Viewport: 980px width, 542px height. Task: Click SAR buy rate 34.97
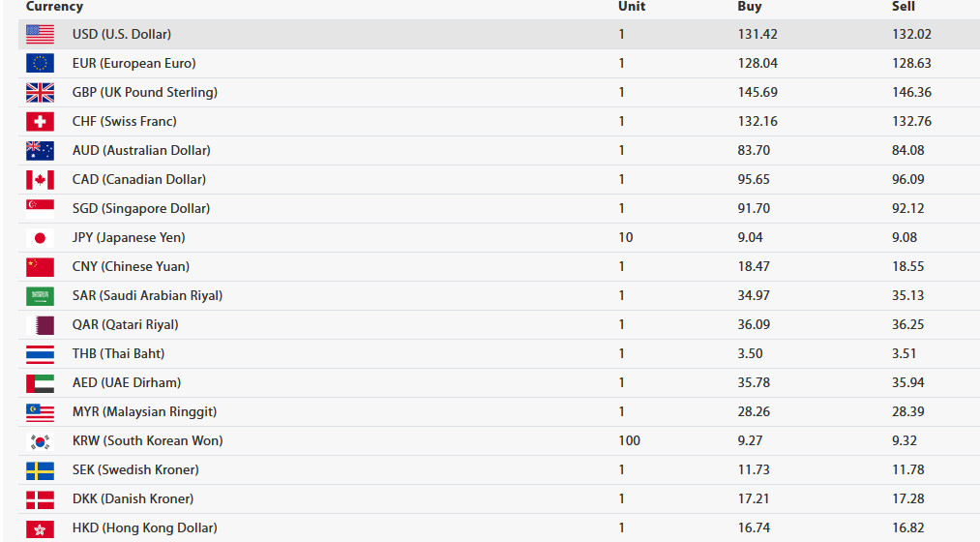pos(754,296)
